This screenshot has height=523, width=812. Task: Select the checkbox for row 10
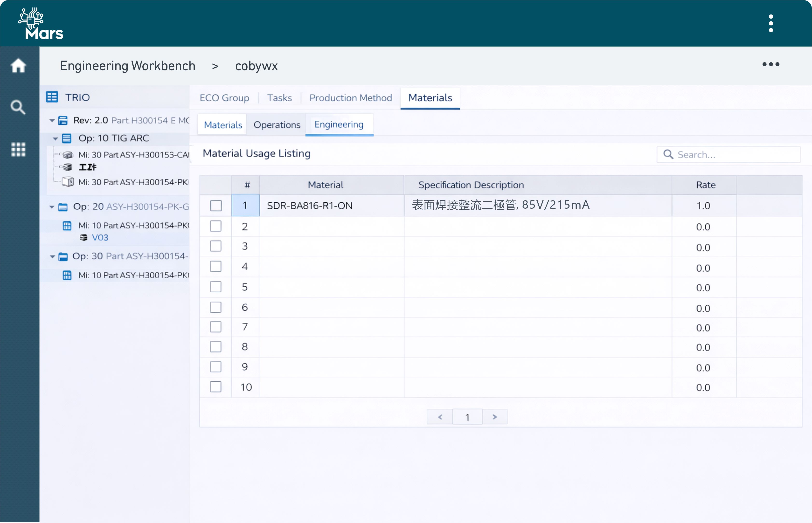pyautogui.click(x=216, y=387)
